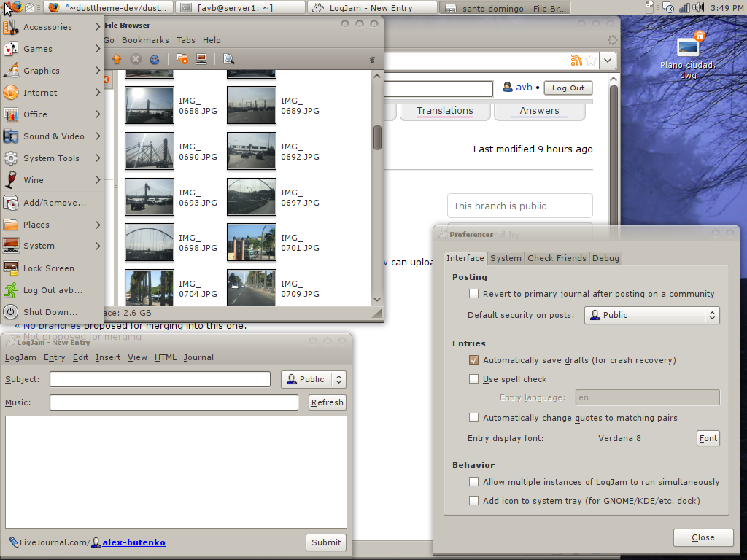Screen dimensions: 747x560
Task: Click the Stop icon in File Browser toolbar
Action: coord(136,59)
